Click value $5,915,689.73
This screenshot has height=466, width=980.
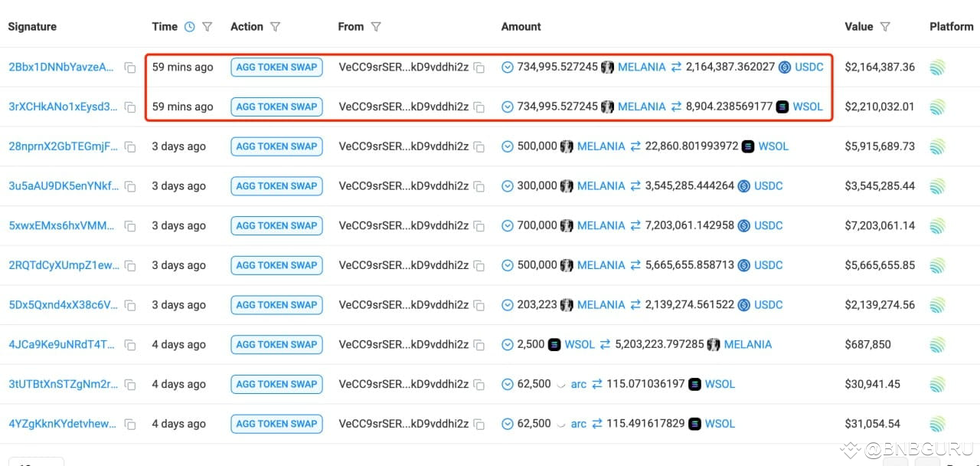880,146
